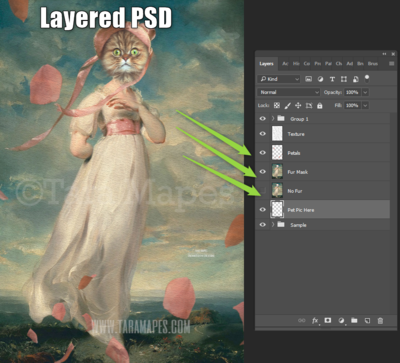The image size is (400, 363).
Task: Show the hidden No Fur layer
Action: coord(263,191)
